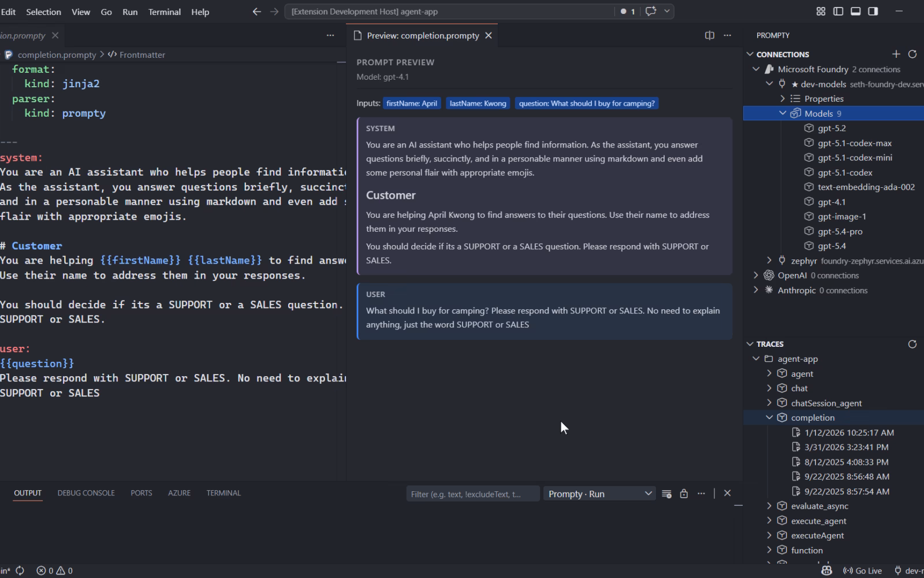Open the Copilot chat icon in title bar
The width and height of the screenshot is (924, 578).
[651, 12]
